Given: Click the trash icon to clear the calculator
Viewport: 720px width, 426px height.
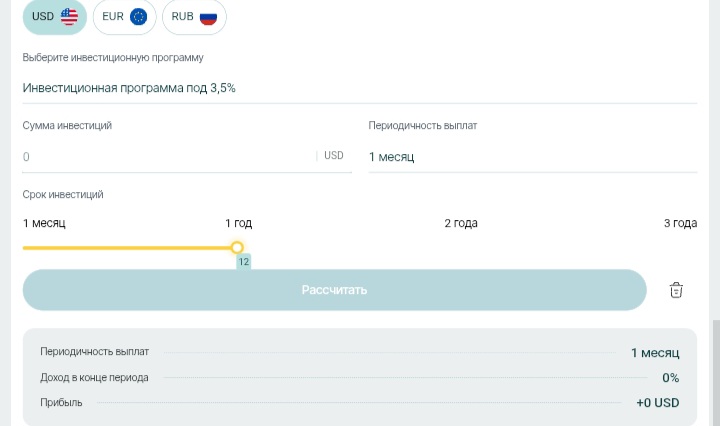Looking at the screenshot, I should coord(676,290).
